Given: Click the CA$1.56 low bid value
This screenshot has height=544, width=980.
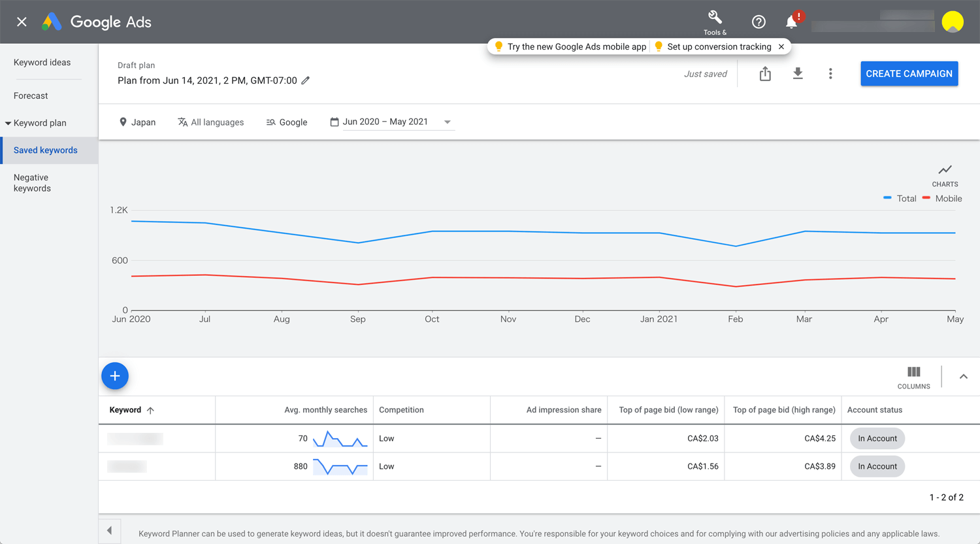Looking at the screenshot, I should click(702, 466).
